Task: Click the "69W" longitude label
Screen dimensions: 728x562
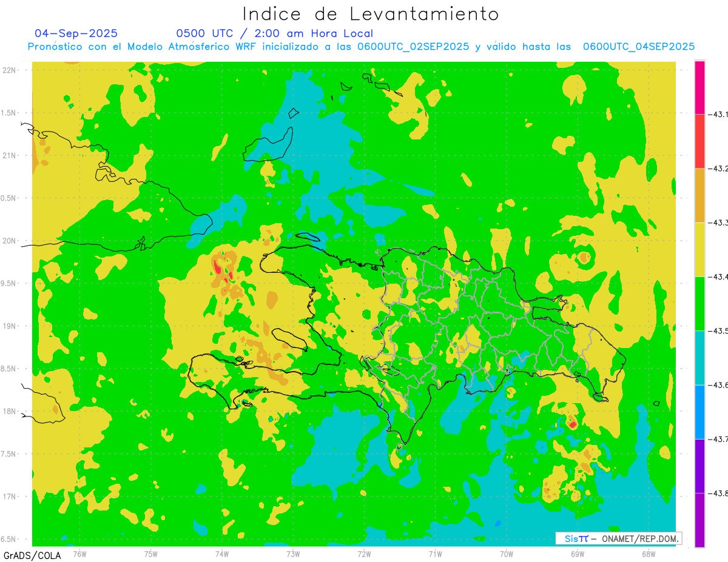Action: point(577,553)
